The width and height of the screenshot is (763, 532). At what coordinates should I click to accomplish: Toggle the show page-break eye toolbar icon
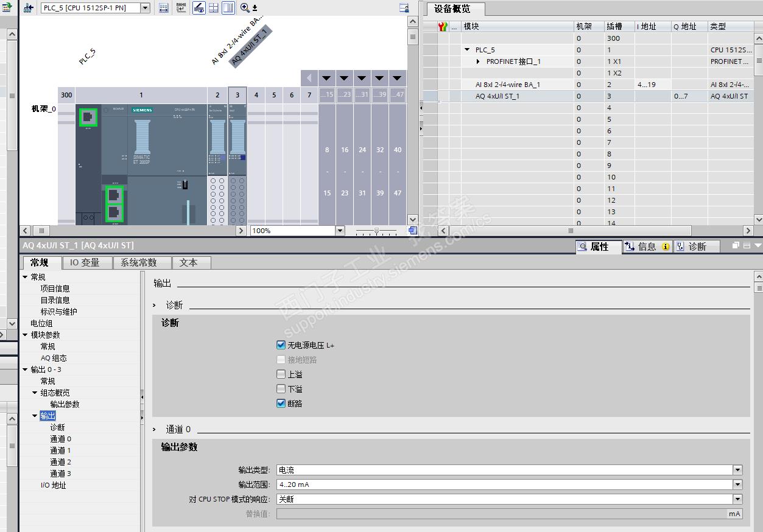pos(199,8)
